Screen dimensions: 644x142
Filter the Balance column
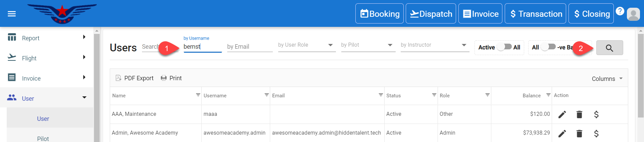click(x=548, y=95)
